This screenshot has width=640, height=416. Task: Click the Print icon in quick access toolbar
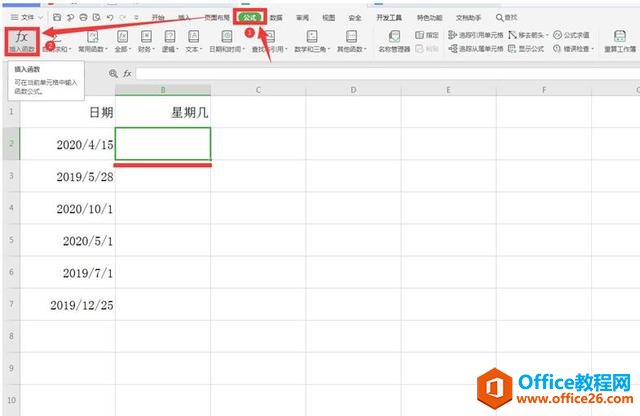click(x=83, y=18)
